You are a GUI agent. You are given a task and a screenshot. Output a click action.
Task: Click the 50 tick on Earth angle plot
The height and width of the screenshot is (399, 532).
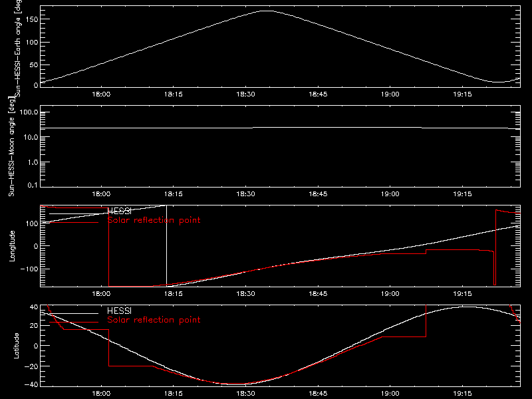[x=34, y=65]
